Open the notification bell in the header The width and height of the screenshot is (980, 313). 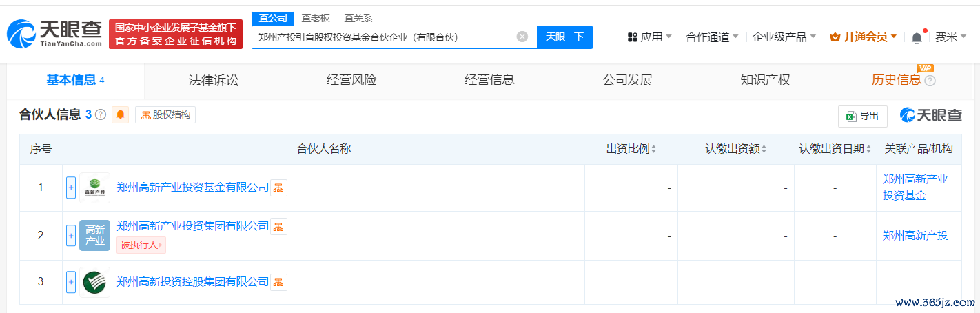click(917, 37)
